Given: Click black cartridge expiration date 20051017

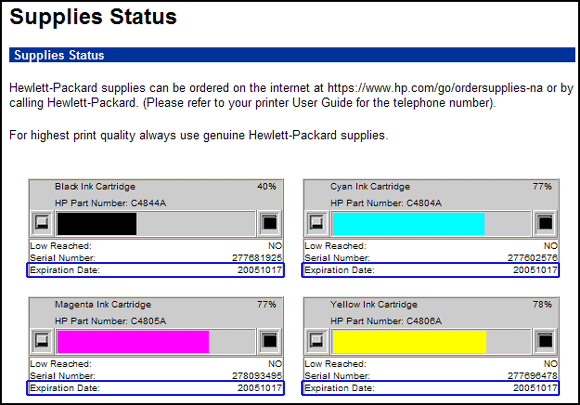Looking at the screenshot, I should click(260, 270).
